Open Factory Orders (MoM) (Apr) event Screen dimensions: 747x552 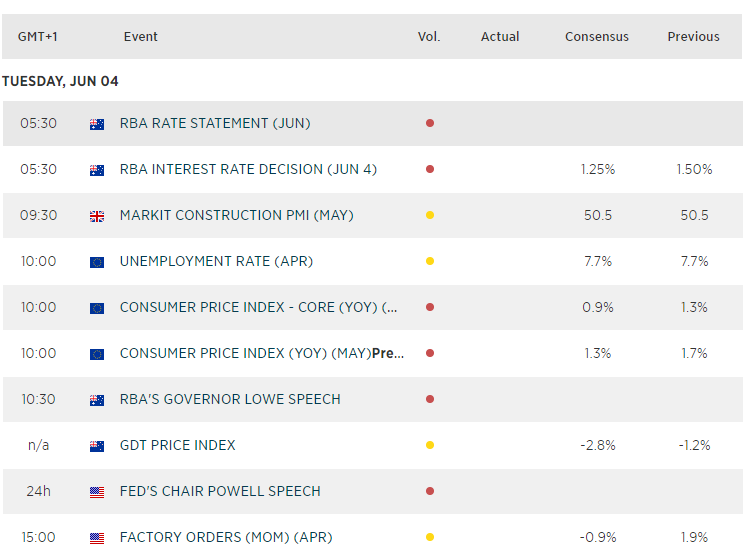pyautogui.click(x=226, y=538)
